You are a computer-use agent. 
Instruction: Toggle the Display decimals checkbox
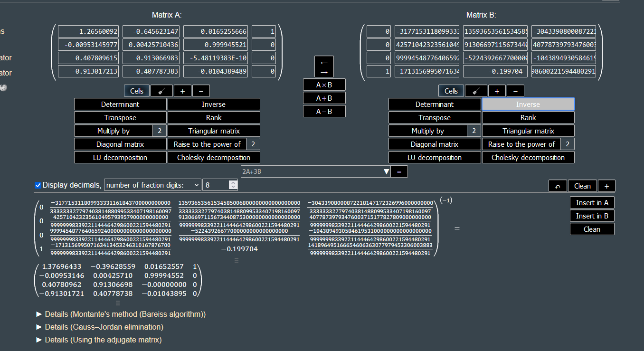click(x=38, y=185)
